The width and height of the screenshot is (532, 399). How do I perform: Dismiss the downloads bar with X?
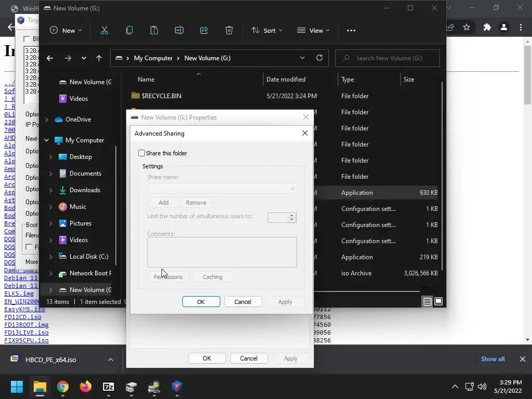coord(523,359)
